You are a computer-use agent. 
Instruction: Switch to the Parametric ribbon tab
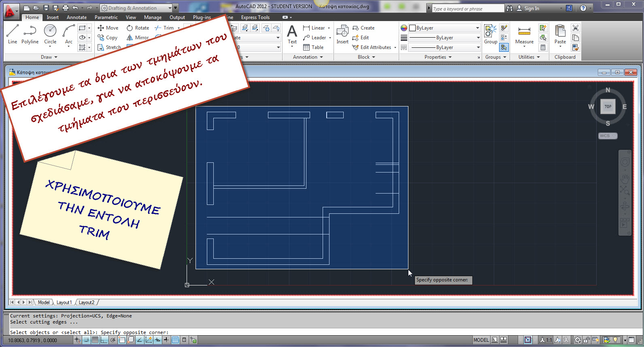(x=106, y=17)
